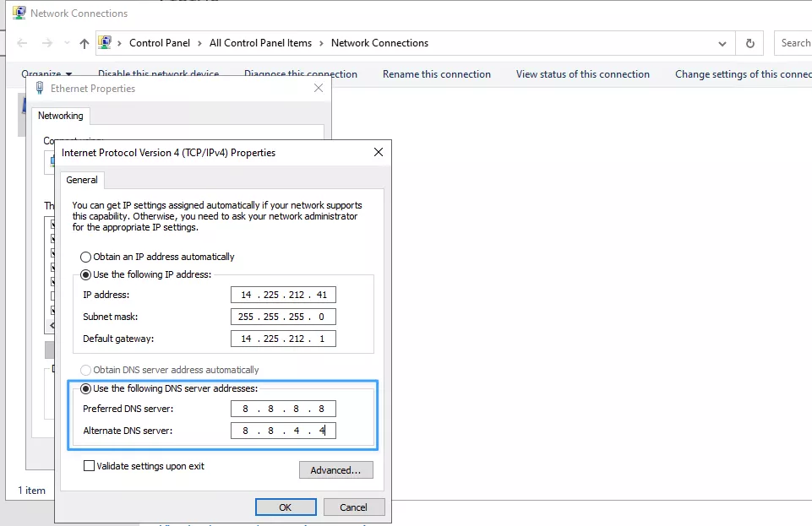Close the Ethernet Properties window
Image resolution: width=812 pixels, height=526 pixels.
coord(319,88)
